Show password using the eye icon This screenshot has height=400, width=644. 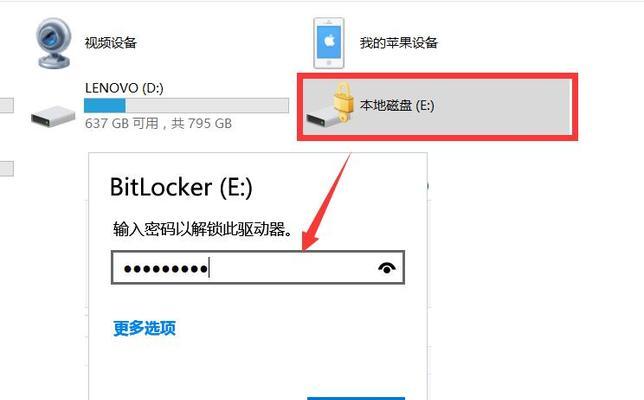pos(386,268)
